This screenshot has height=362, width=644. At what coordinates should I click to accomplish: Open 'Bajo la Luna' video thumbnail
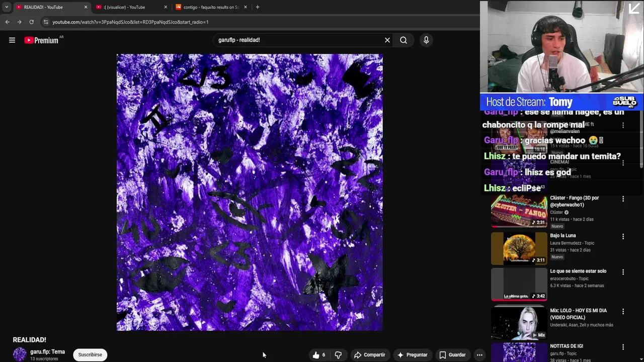coord(519,248)
